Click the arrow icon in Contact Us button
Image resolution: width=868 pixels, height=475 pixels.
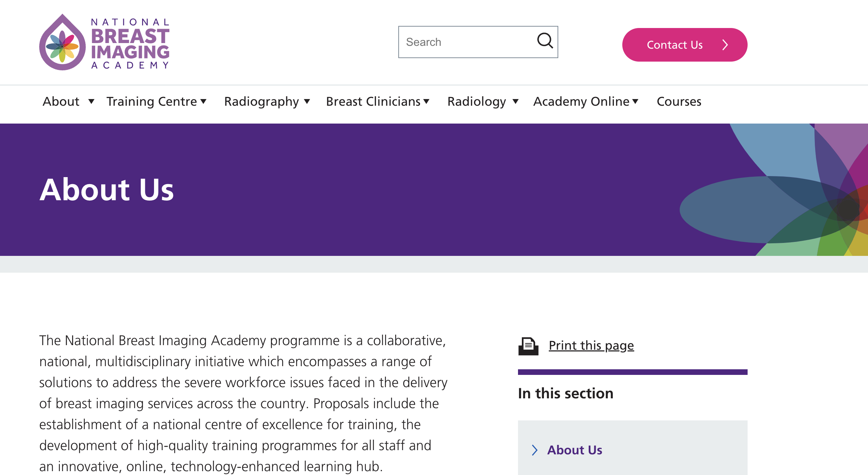tap(725, 45)
